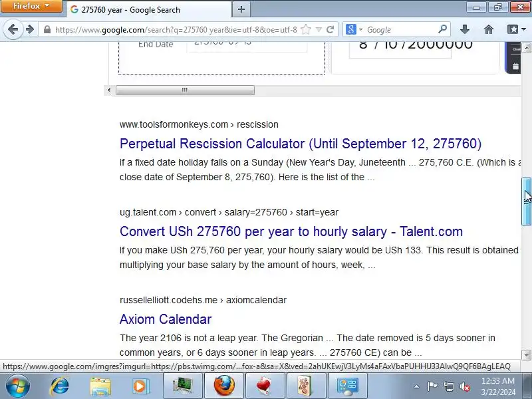The height and width of the screenshot is (399, 532).
Task: Open Windows Media Player on taskbar
Action: 140,386
